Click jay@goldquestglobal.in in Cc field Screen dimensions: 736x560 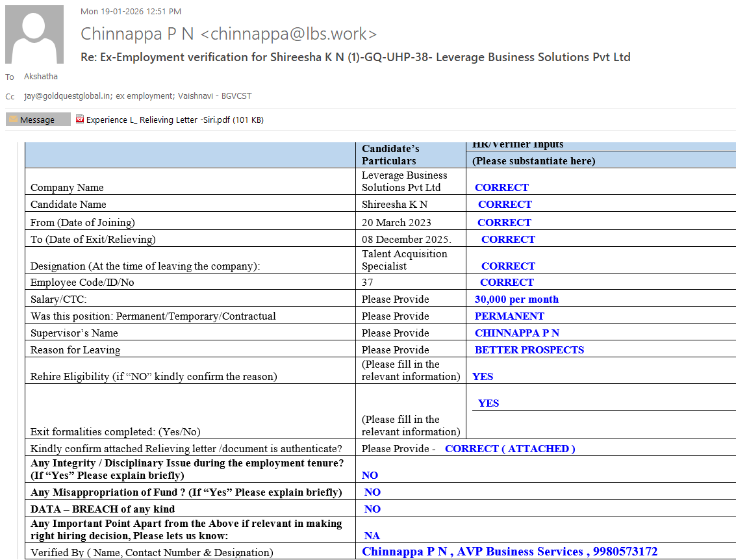68,95
